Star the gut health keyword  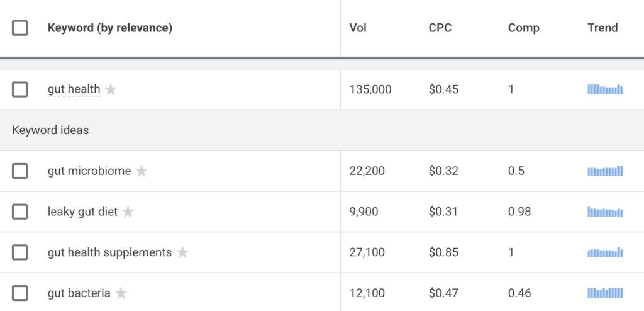(x=111, y=89)
